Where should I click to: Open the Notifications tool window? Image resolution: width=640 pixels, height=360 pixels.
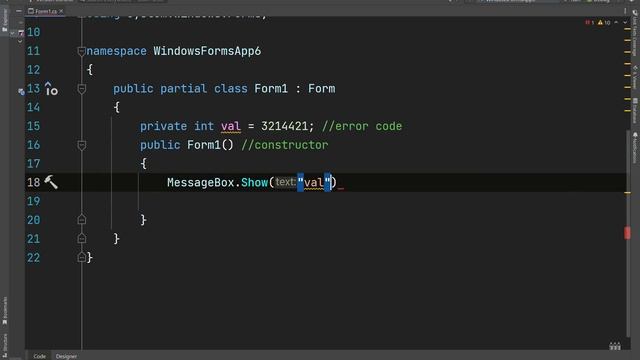pyautogui.click(x=635, y=148)
